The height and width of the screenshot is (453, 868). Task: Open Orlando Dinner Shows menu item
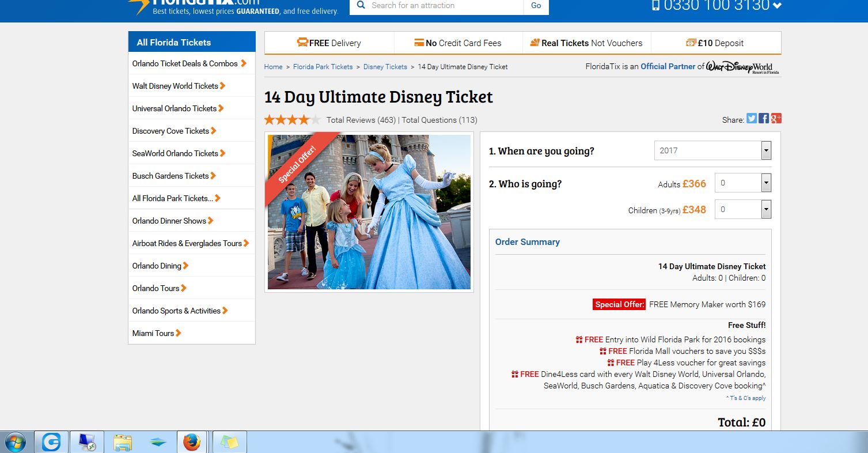click(192, 221)
